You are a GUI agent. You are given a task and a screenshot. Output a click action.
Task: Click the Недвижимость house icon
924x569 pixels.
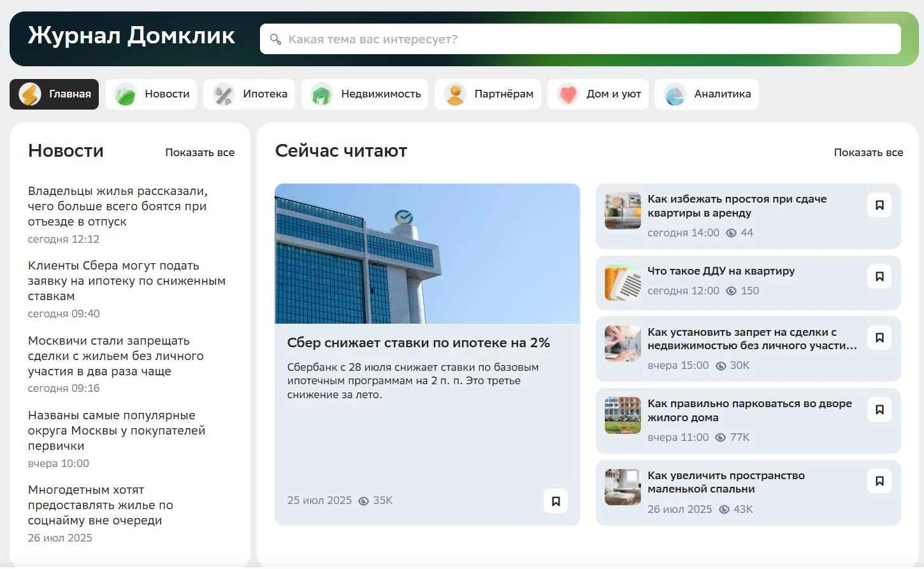(x=321, y=94)
